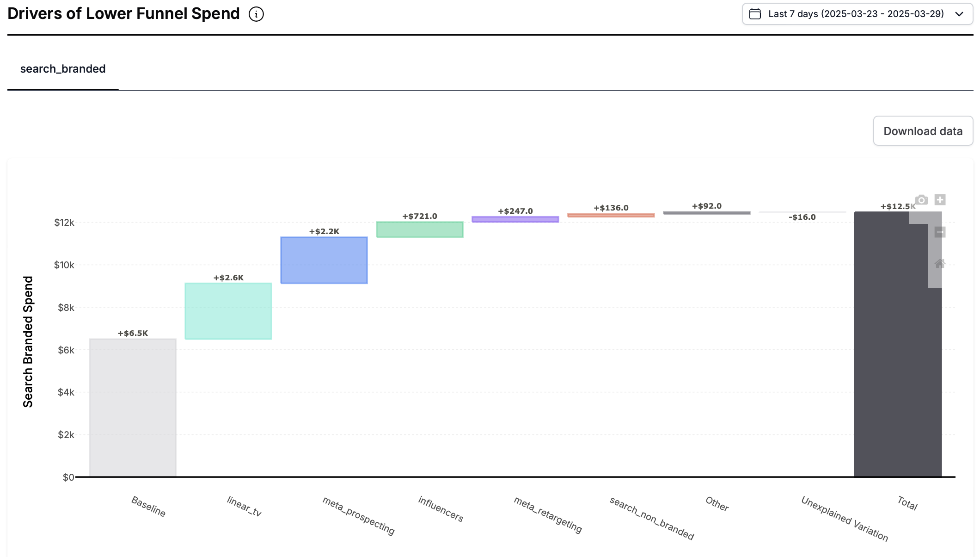Image resolution: width=980 pixels, height=557 pixels.
Task: Select the meta_prospecting bar showing +$2.2K
Action: click(324, 260)
